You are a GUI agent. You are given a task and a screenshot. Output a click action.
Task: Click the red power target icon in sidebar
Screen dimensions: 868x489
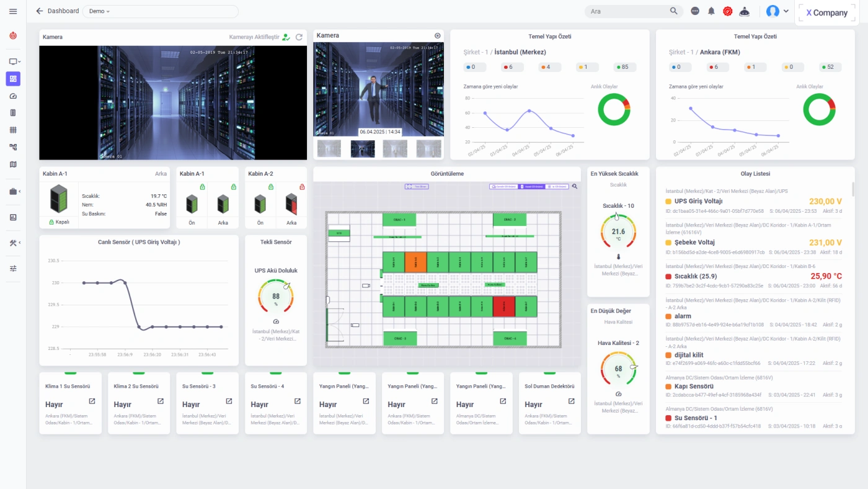point(13,35)
